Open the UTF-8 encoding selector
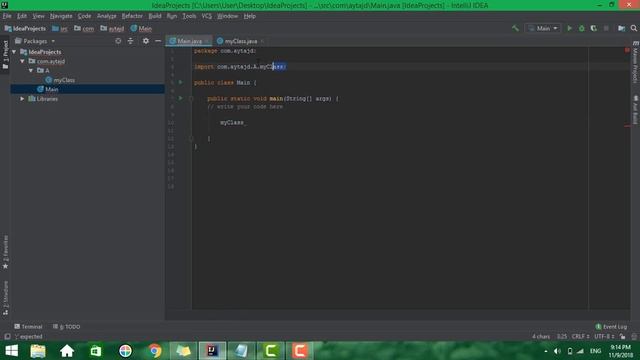The width and height of the screenshot is (640, 360). pyautogui.click(x=604, y=337)
